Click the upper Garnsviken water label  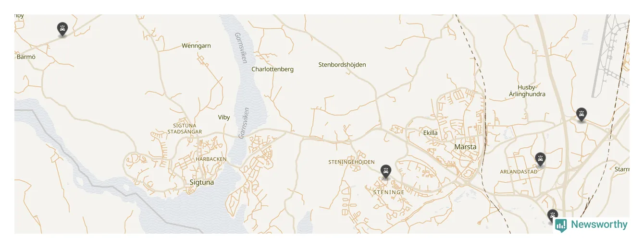[240, 47]
